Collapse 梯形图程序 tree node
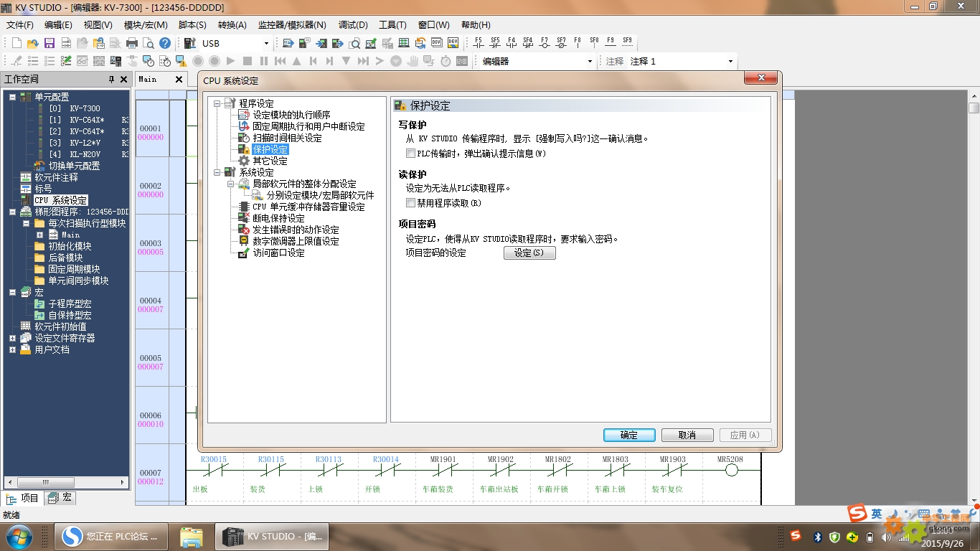Viewport: 980px width, 551px height. pyautogui.click(x=12, y=212)
